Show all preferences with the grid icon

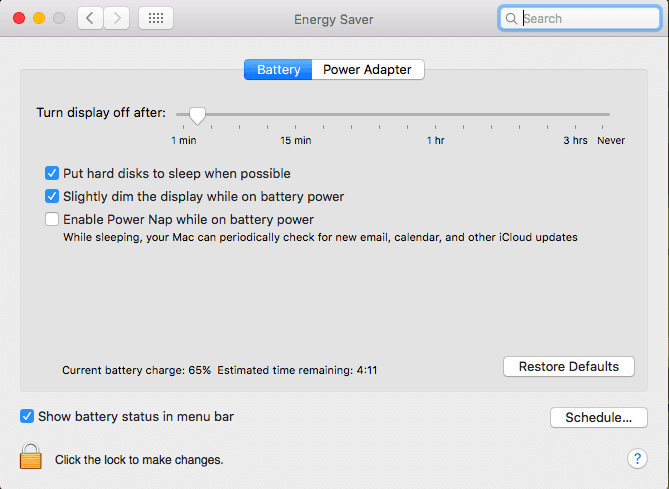156,18
